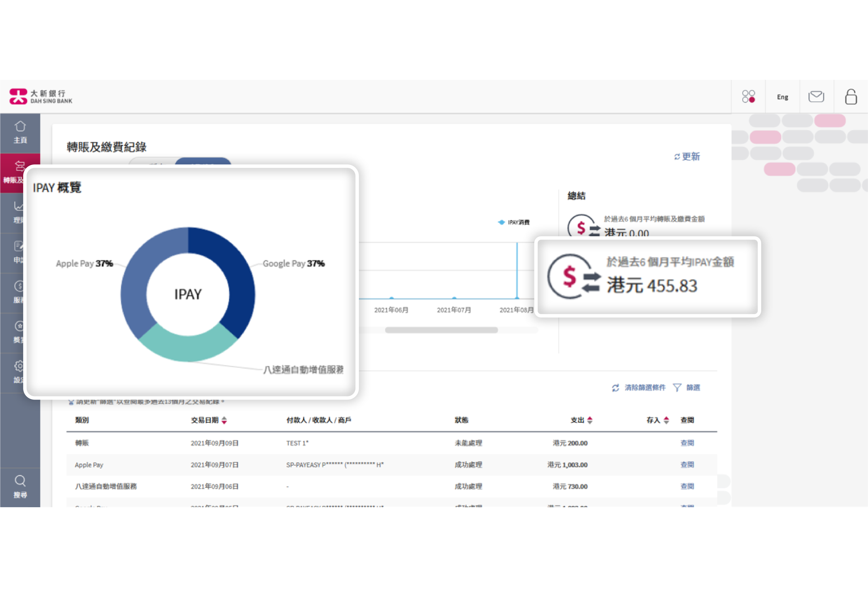Click the 港元 1,003.00 amount
This screenshot has height=607, width=868.
567,465
